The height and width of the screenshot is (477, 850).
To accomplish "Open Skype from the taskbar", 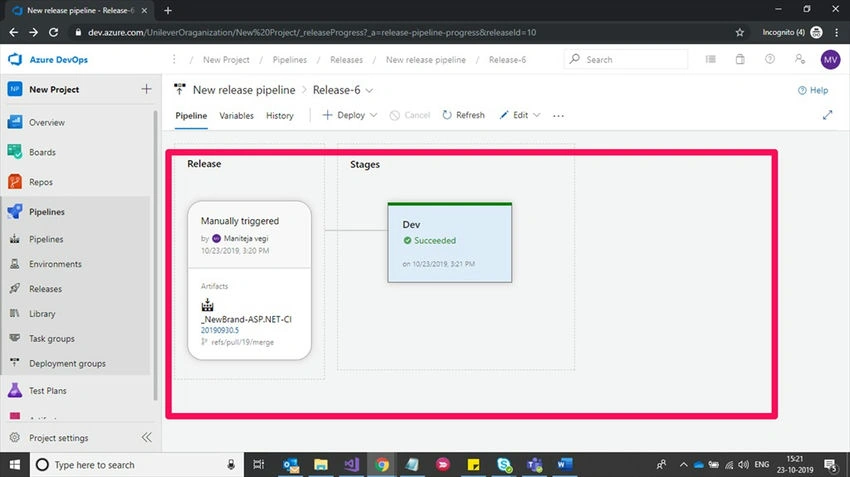I will (504, 465).
